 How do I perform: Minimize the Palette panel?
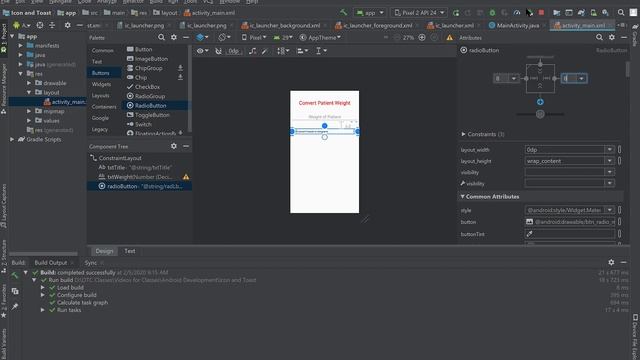186,38
